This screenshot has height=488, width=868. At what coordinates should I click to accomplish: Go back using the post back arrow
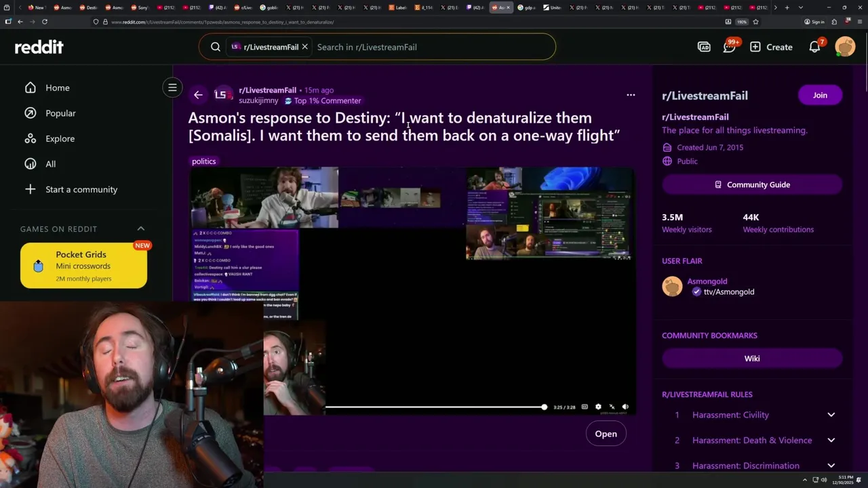(198, 95)
